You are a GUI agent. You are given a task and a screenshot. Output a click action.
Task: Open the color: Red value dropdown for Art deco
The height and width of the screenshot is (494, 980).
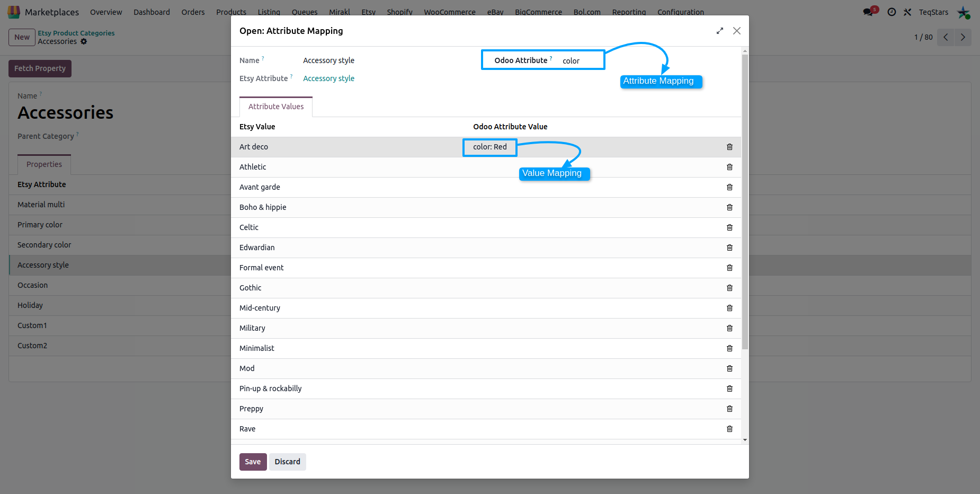pos(490,147)
